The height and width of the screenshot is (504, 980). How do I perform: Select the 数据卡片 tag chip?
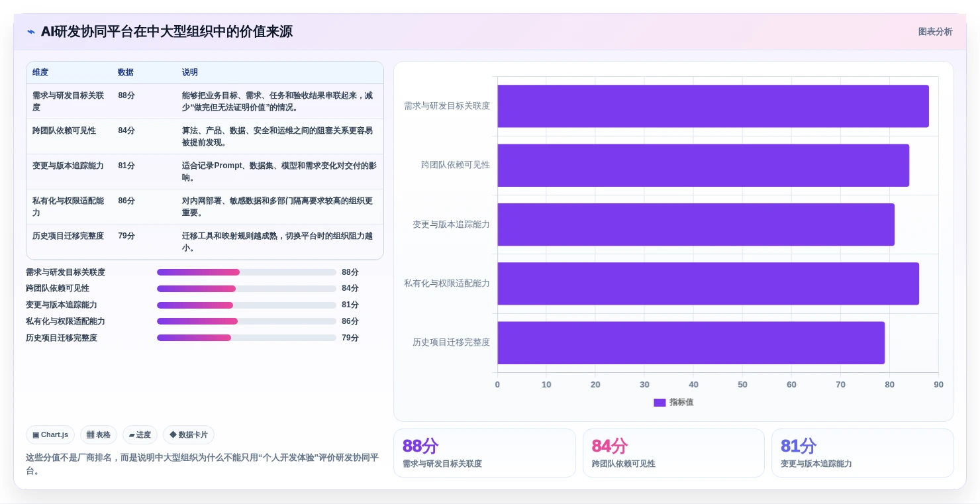pos(189,435)
